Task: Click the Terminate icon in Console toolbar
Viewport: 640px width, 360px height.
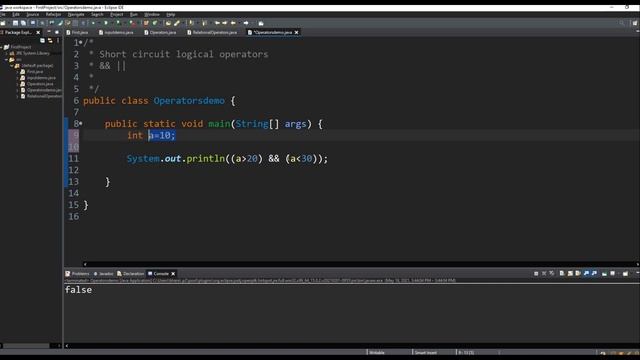Action: (536, 273)
